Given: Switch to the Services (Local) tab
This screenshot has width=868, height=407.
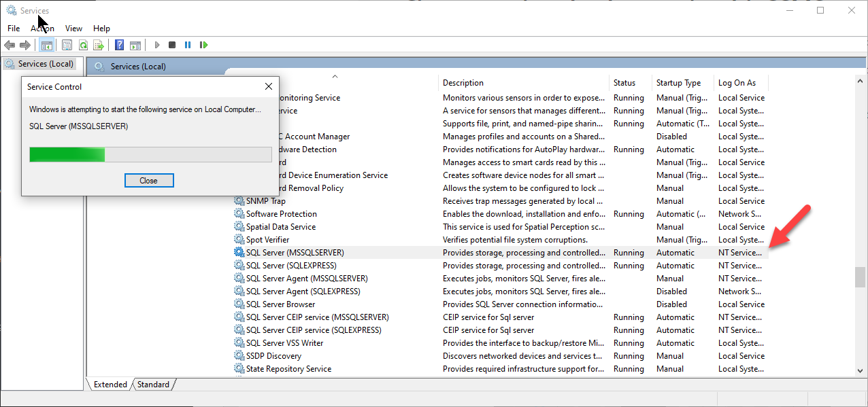Looking at the screenshot, I should tap(39, 63).
